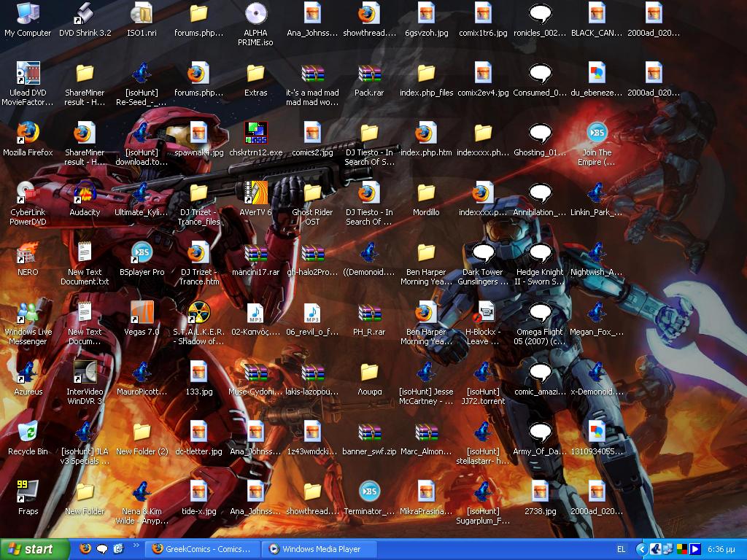
Task: Switch to GreekComics Firefox window in taskbar
Action: pyautogui.click(x=203, y=549)
